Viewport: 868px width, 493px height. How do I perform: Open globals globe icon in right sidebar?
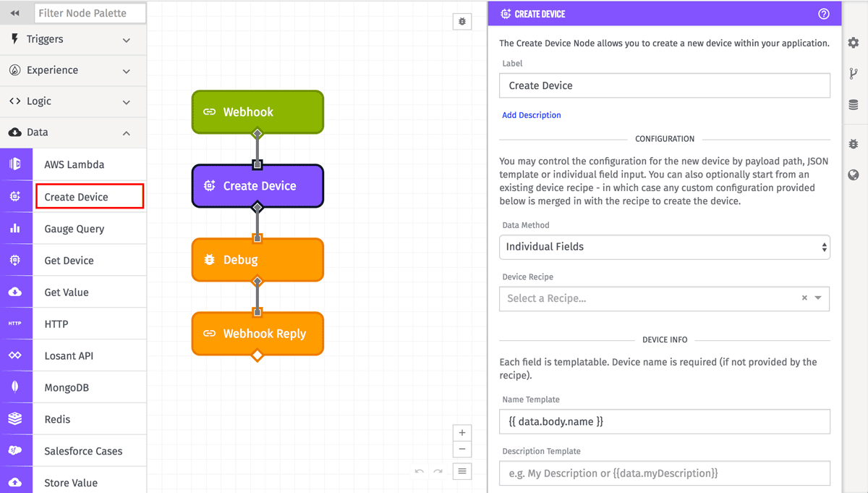(x=854, y=175)
